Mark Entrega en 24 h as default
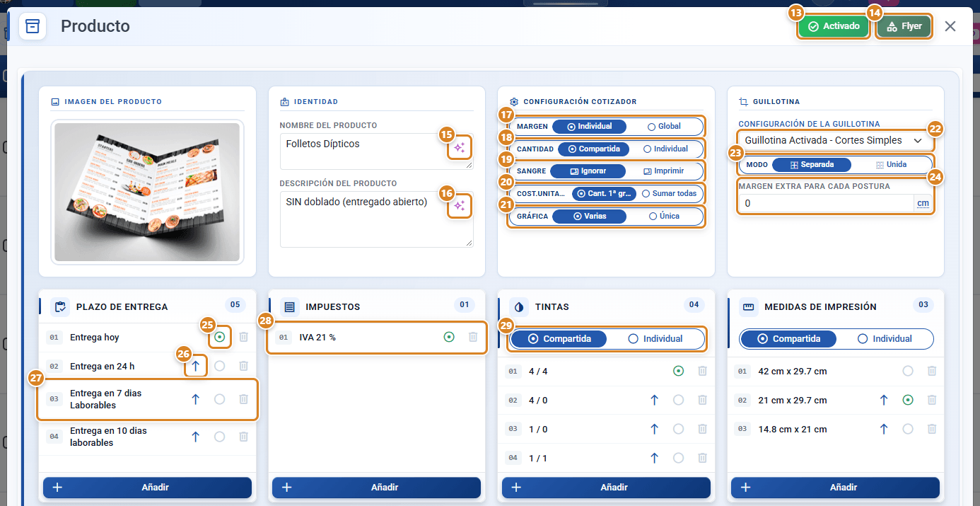This screenshot has height=506, width=980. tap(220, 366)
